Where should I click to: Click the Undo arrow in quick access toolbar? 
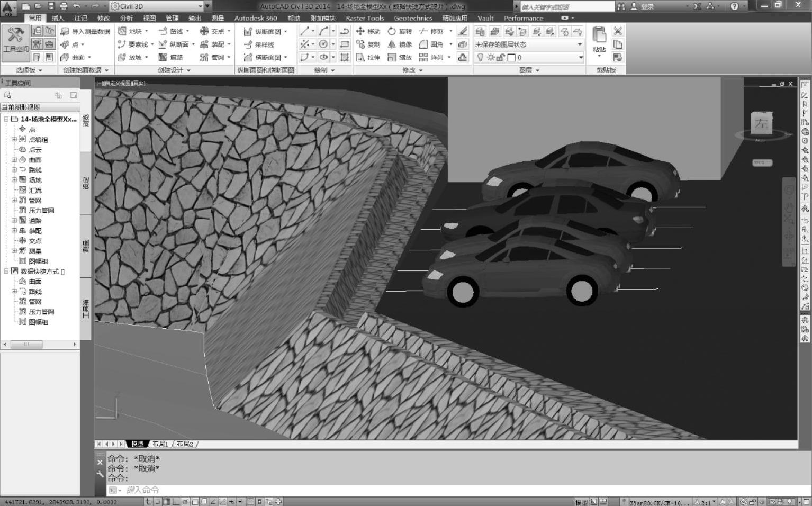[77, 6]
